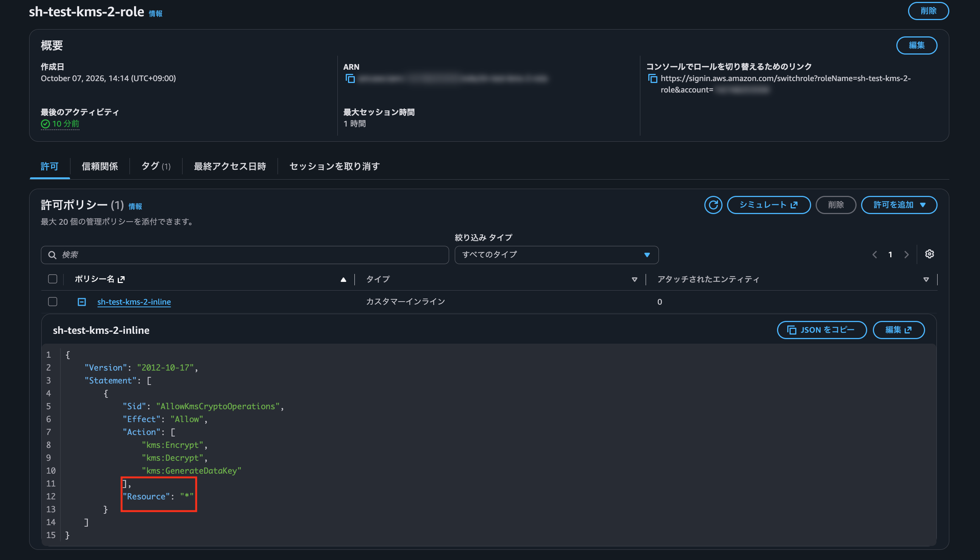Click 編集 in the 概要 panel
Screen dimensions: 980x560
coord(917,45)
